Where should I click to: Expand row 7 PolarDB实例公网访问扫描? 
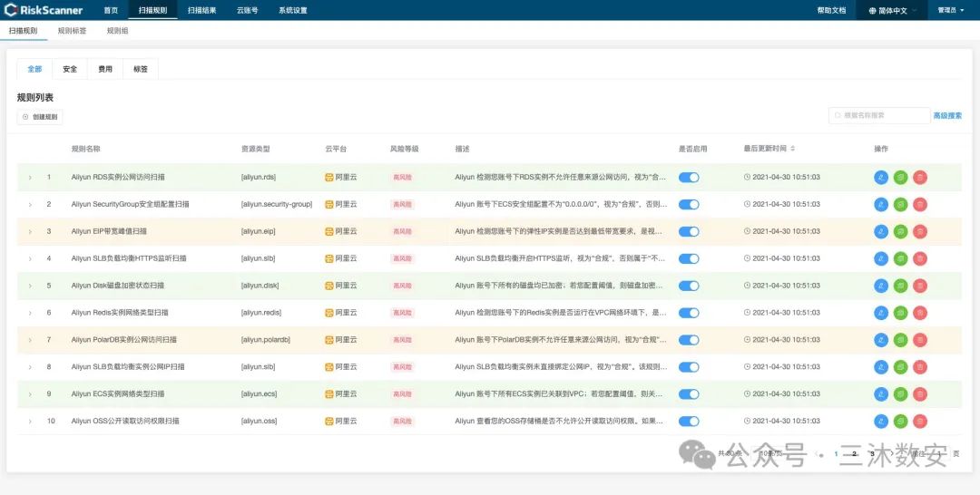tap(29, 340)
